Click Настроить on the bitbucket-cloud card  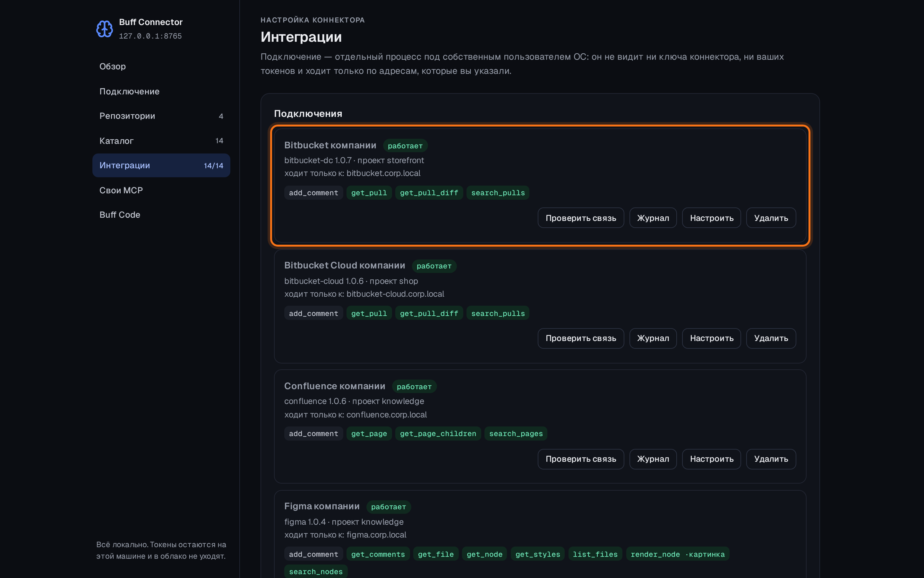(711, 338)
